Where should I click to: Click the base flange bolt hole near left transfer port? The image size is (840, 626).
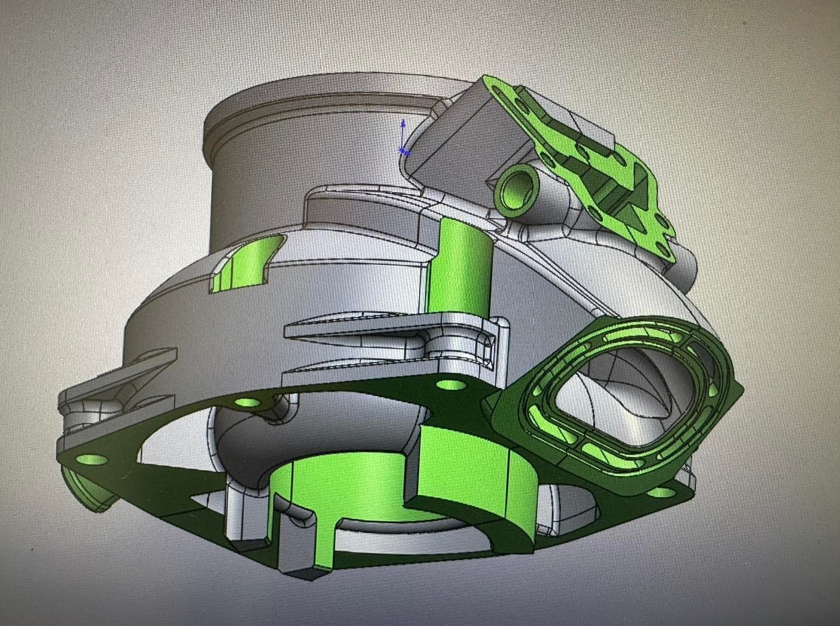pyautogui.click(x=249, y=402)
